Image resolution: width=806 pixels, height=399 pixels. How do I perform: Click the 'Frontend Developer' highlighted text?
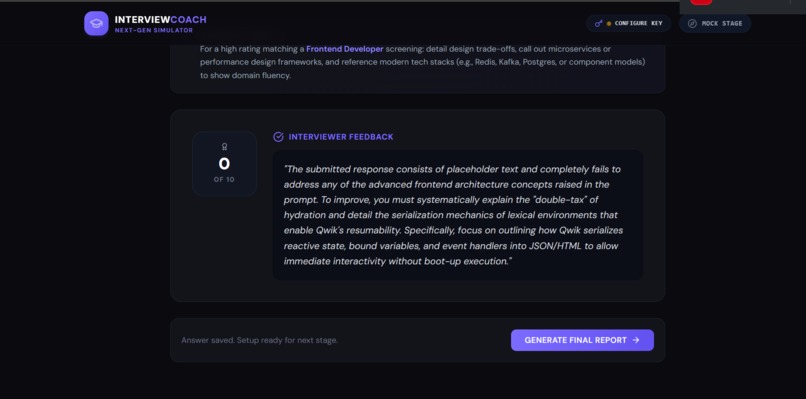[x=345, y=49]
